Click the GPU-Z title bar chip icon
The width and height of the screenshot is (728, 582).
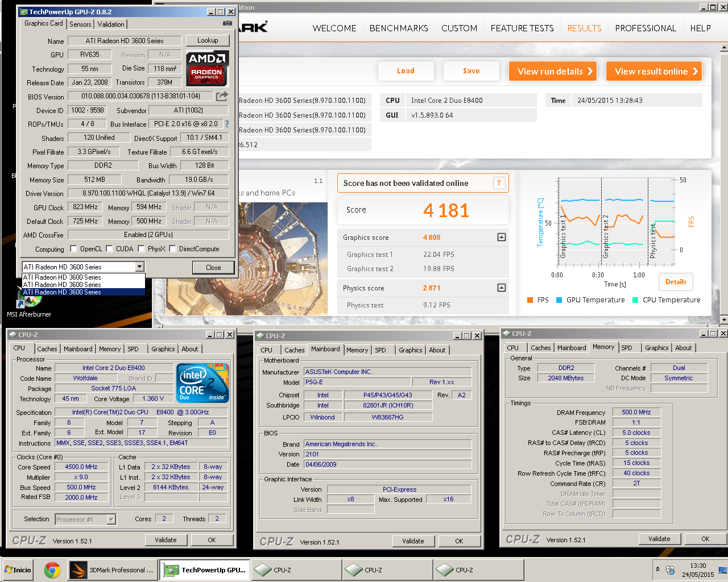click(x=24, y=11)
